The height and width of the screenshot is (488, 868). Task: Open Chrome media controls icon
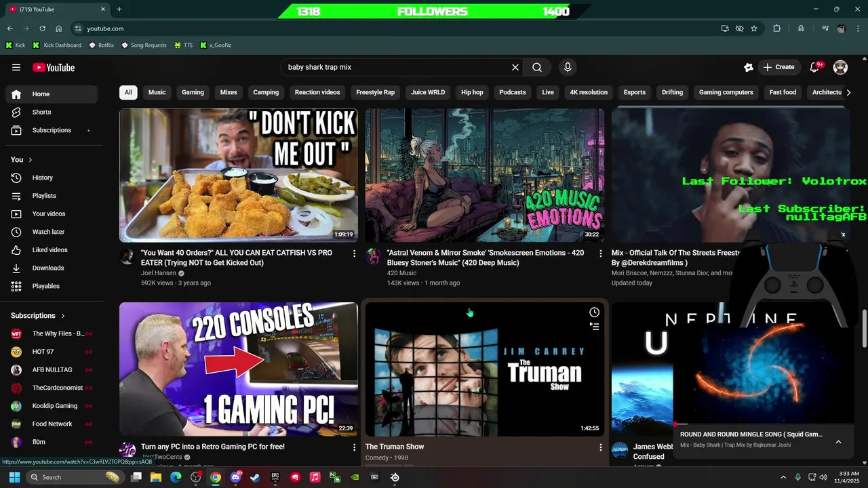coord(825,28)
